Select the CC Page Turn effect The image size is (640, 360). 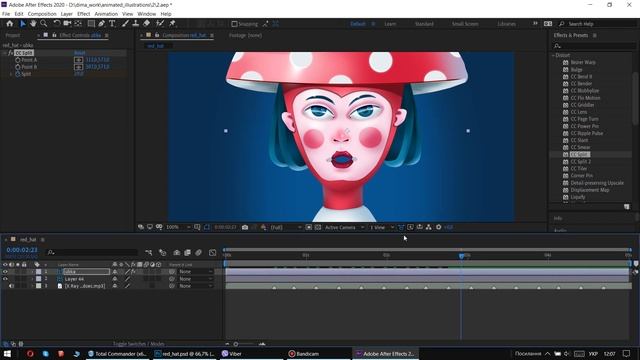(x=584, y=119)
